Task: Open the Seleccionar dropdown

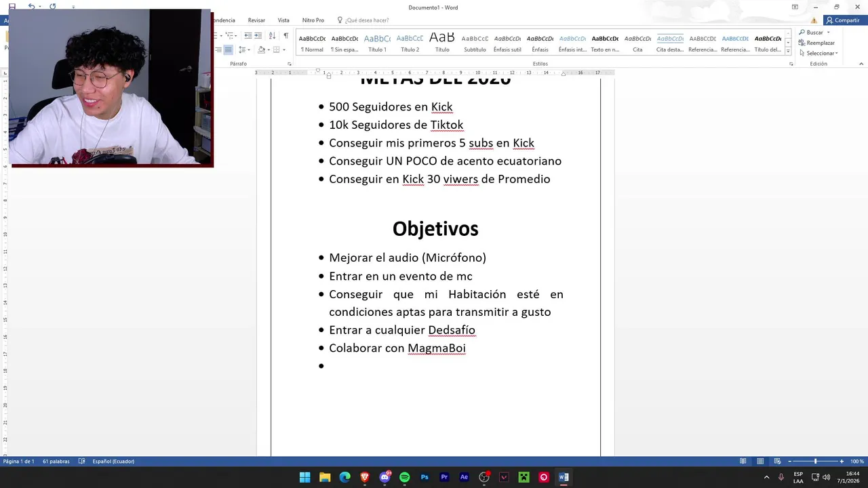Action: click(x=818, y=53)
